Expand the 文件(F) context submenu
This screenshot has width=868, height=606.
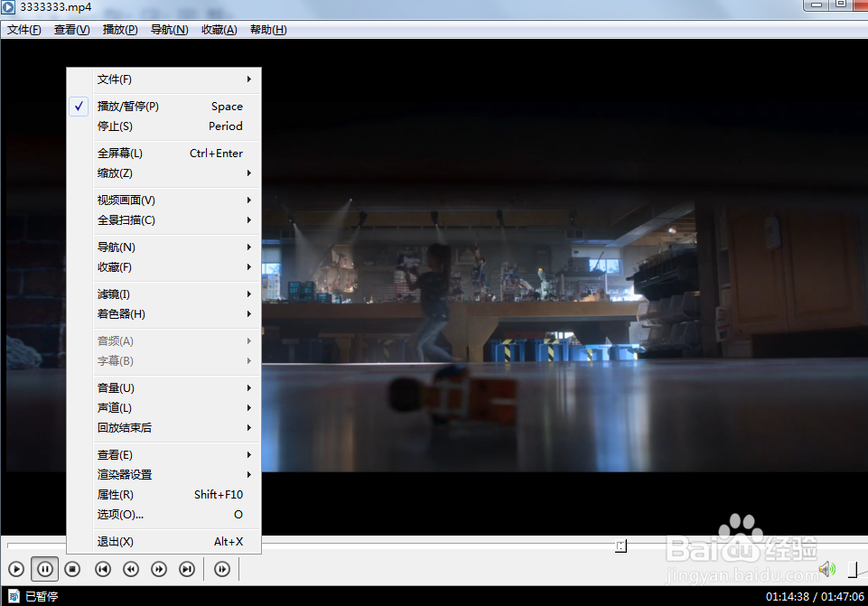[x=163, y=79]
